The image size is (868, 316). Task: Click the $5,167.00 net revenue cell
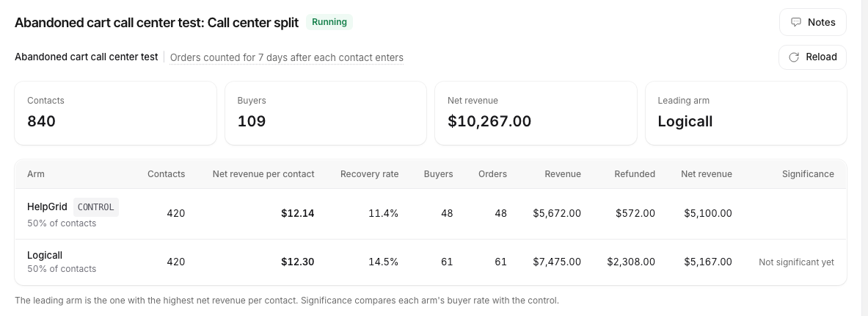click(x=708, y=262)
